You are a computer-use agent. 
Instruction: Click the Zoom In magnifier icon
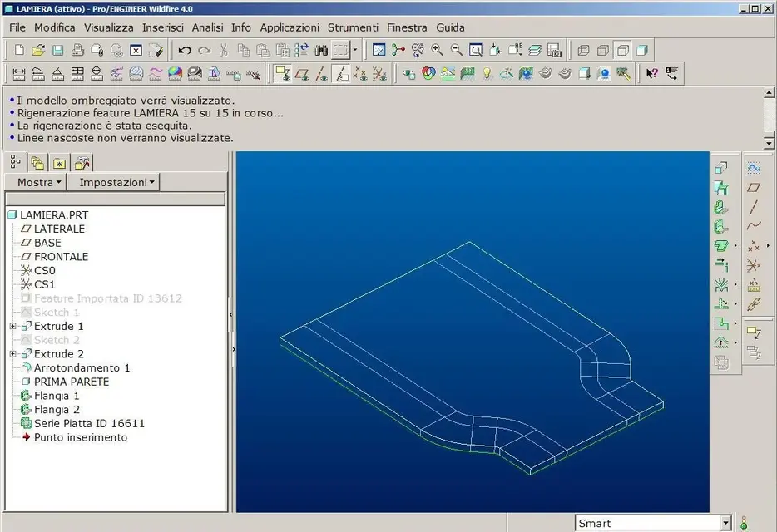pyautogui.click(x=437, y=50)
